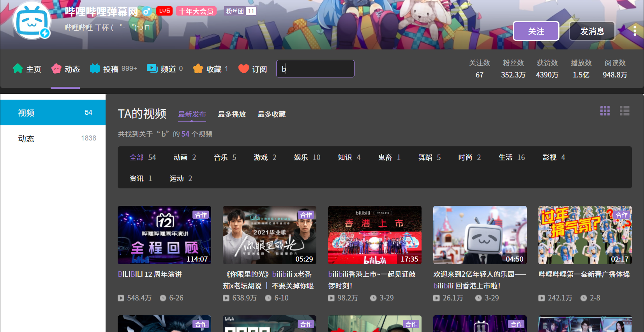
Task: Click the search input containing b
Action: click(315, 69)
